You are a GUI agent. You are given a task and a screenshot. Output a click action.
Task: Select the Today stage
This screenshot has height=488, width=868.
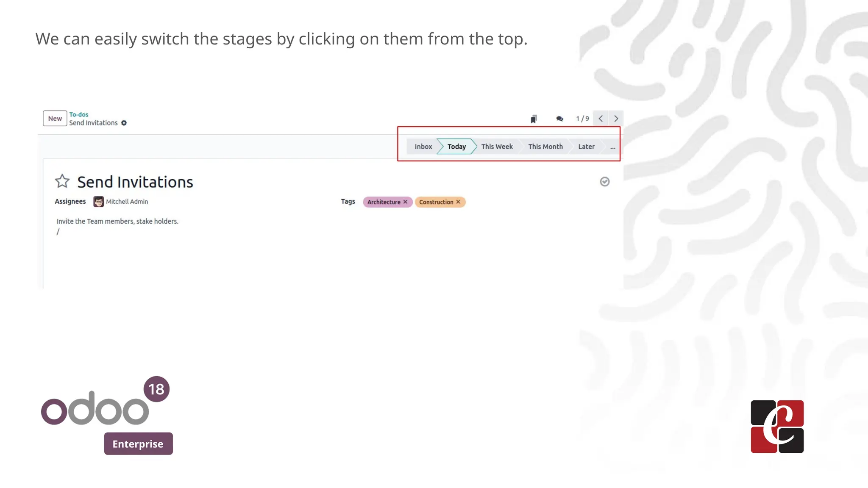456,147
